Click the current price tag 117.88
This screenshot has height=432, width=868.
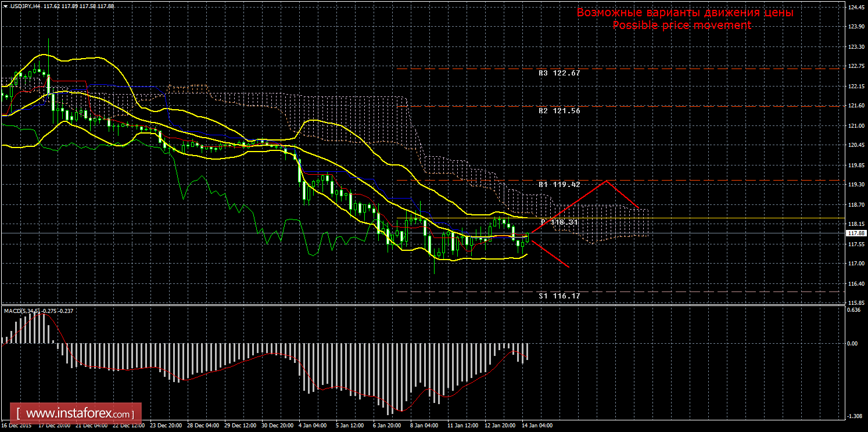(854, 233)
